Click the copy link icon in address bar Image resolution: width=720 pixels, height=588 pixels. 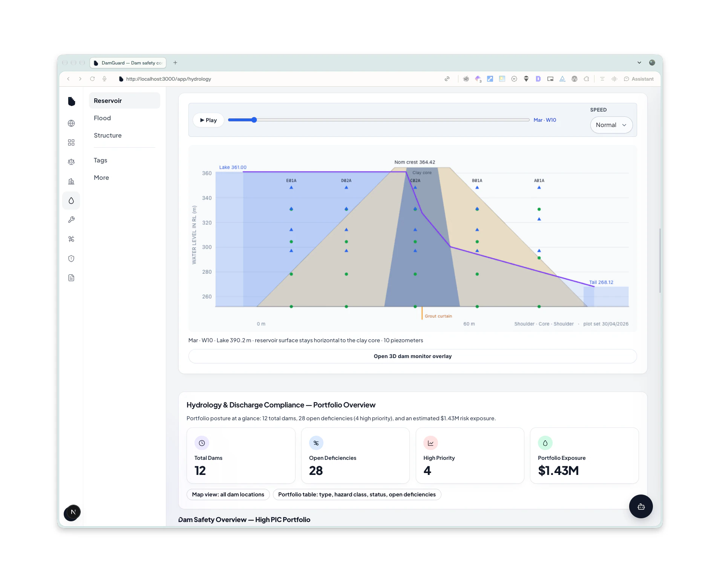[447, 79]
